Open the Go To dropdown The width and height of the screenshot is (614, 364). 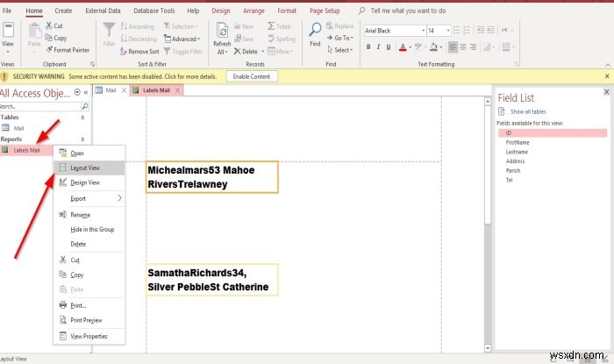[340, 38]
